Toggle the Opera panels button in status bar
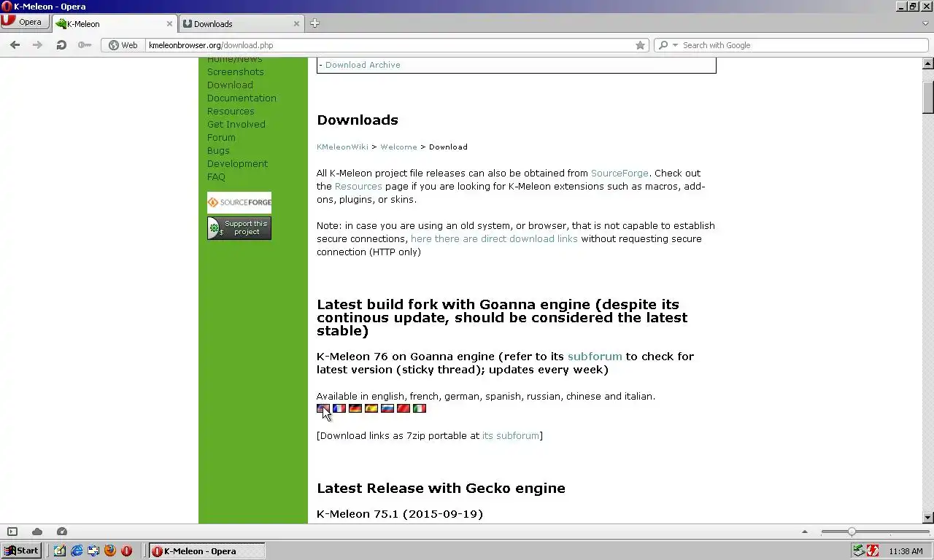 click(12, 532)
